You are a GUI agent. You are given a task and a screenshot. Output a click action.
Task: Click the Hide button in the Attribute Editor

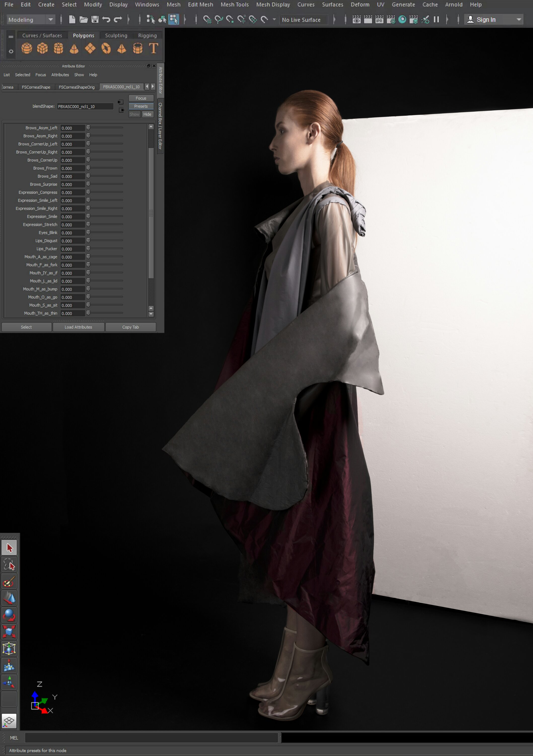pyautogui.click(x=147, y=114)
